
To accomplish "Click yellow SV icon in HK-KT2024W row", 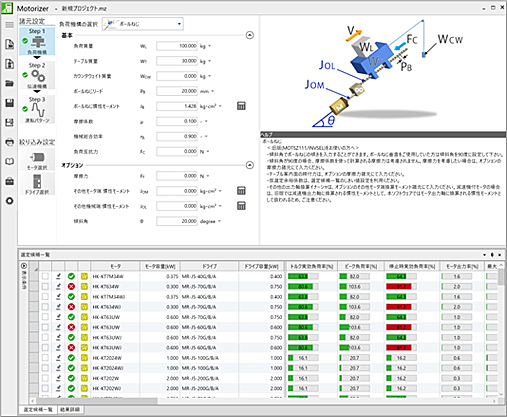I will 84,358.
